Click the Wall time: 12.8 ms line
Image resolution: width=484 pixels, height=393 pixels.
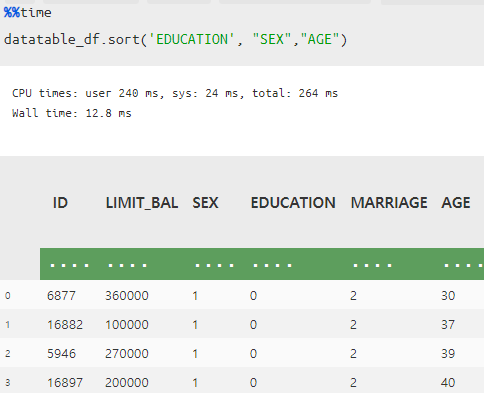[72, 113]
